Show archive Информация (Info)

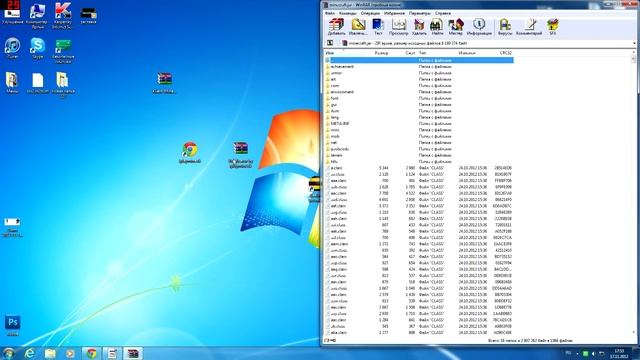click(479, 27)
